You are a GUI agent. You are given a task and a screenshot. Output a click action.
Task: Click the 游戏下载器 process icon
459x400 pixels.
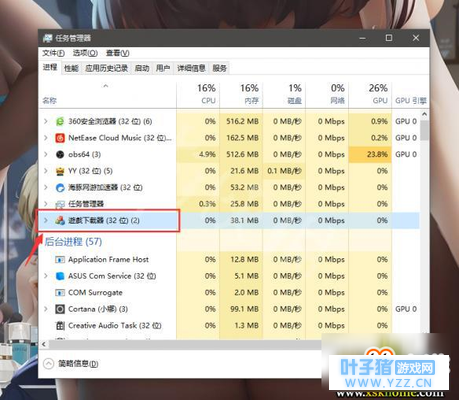[x=60, y=220]
